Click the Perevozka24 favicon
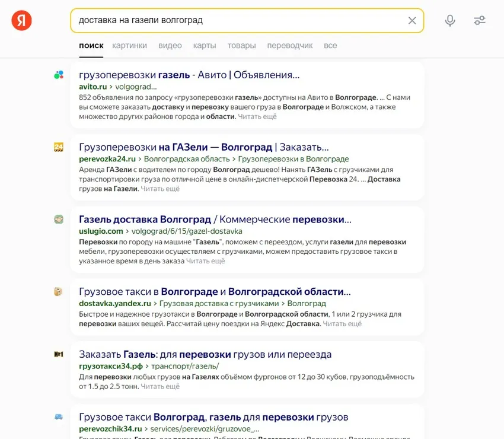Screen dimensions: 504x439 click(59, 147)
